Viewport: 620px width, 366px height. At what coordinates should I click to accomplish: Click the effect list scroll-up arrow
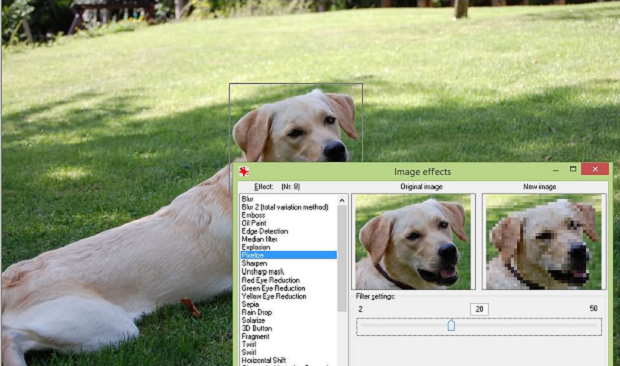[x=342, y=200]
